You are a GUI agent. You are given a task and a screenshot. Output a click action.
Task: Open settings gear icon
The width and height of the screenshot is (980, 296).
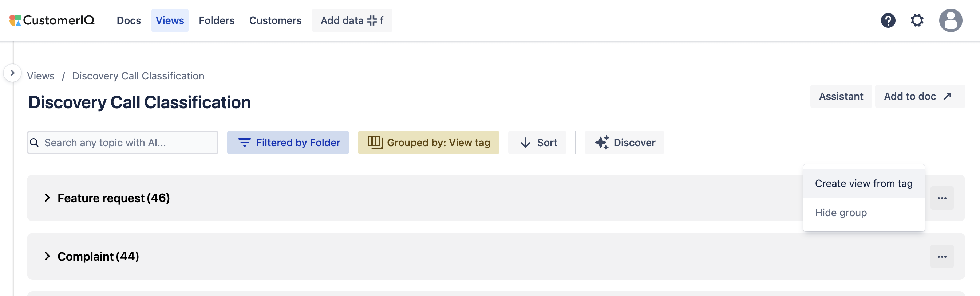[917, 20]
